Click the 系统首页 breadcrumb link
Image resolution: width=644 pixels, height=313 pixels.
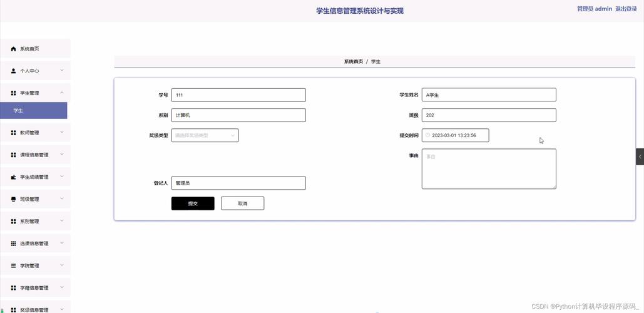click(x=353, y=62)
